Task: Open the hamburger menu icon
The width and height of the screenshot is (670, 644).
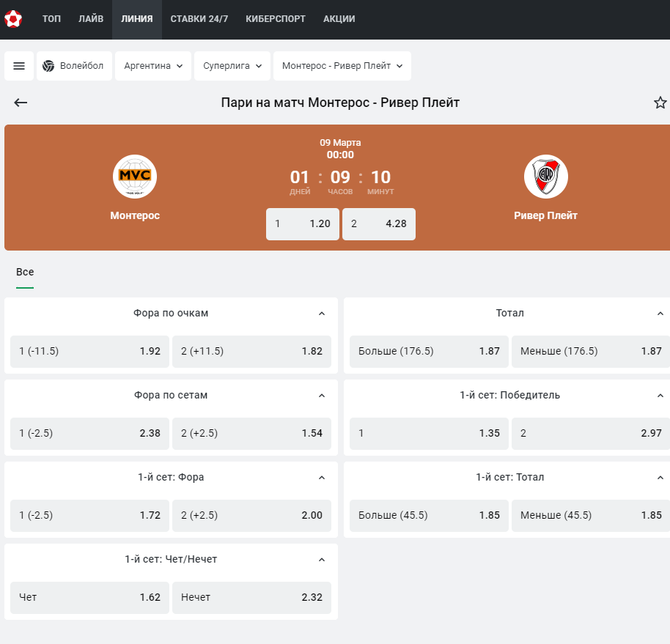Action: point(19,66)
